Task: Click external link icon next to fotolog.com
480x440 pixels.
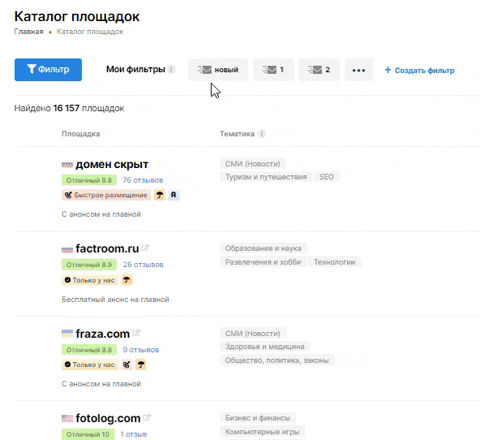Action: coord(147,417)
